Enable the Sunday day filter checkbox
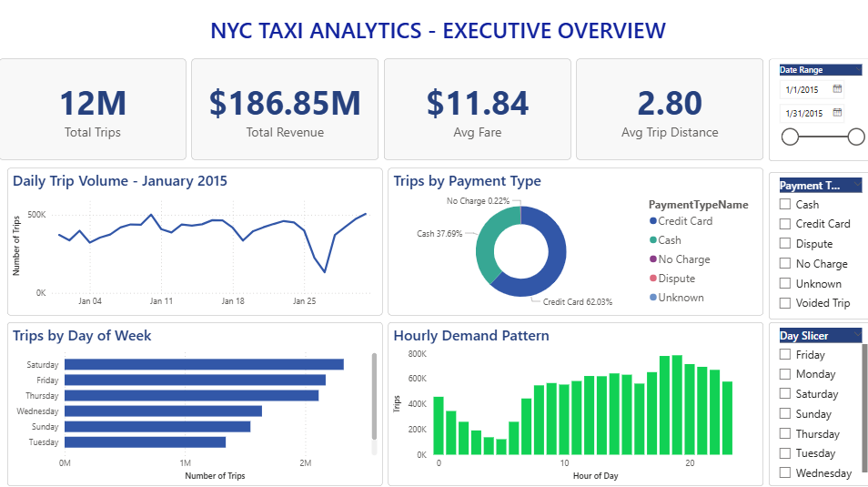 (785, 413)
